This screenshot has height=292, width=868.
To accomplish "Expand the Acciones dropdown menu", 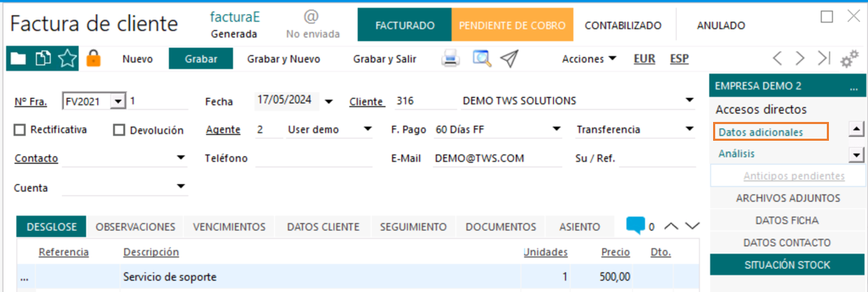I will tap(590, 59).
